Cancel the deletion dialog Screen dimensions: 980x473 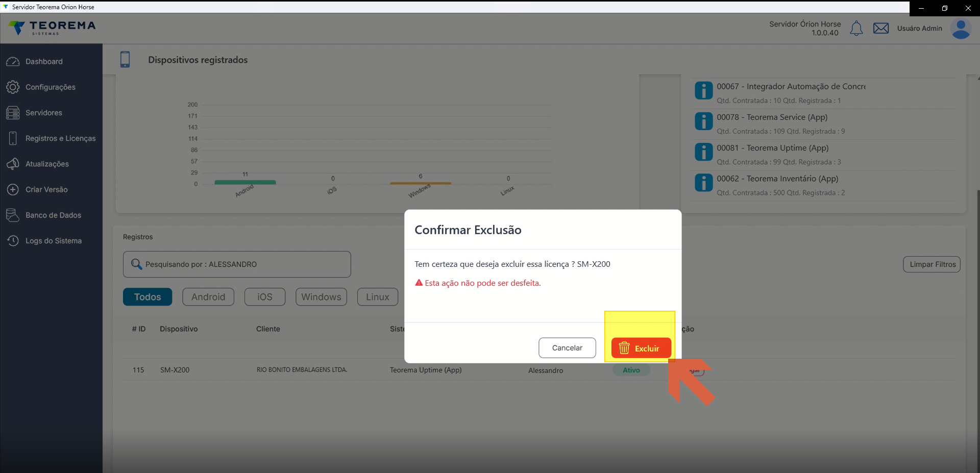coord(567,347)
